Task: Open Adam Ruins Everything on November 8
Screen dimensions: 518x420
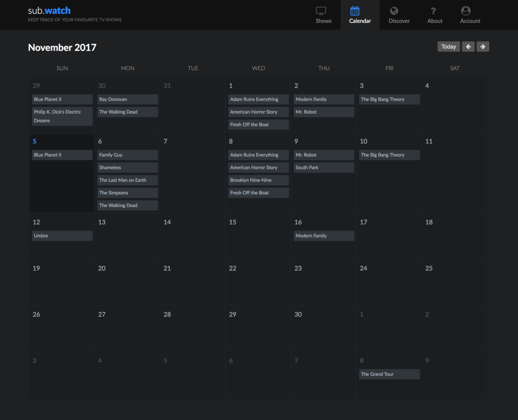Action: click(258, 155)
